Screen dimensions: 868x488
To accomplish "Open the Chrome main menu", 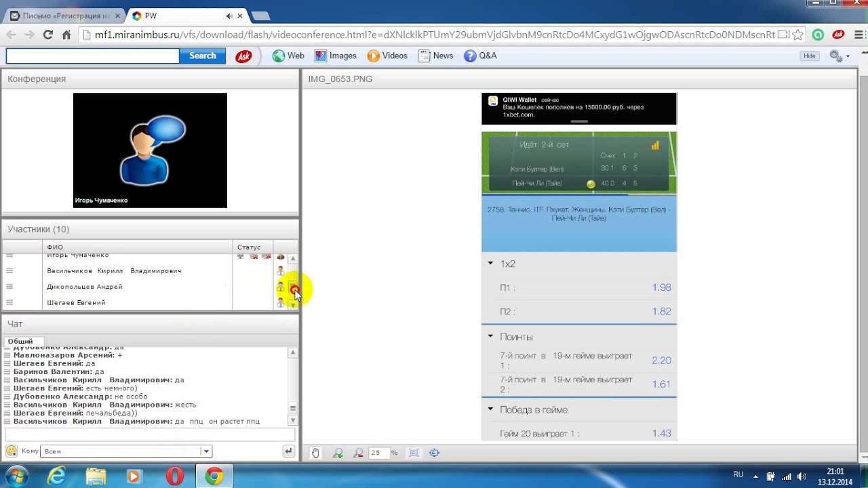I will pos(857,35).
